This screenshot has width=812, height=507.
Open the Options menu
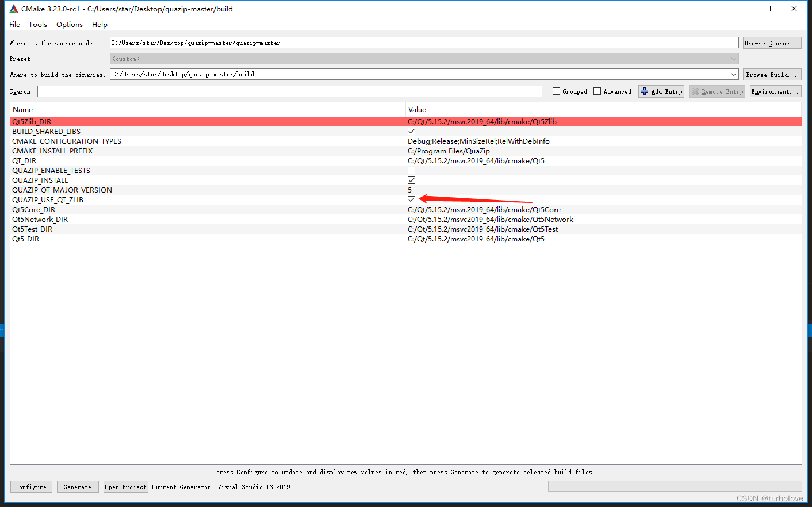point(70,25)
